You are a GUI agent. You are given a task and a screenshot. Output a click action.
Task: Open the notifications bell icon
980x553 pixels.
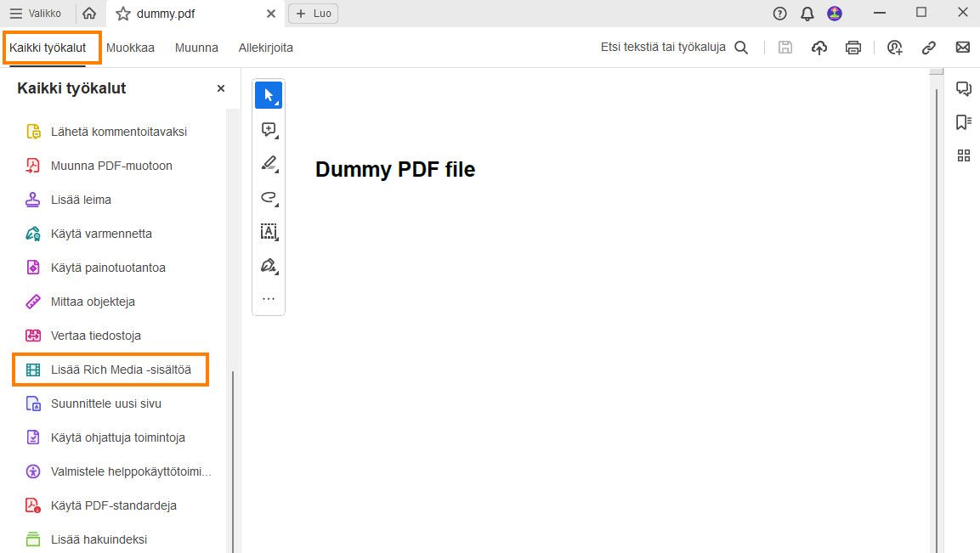tap(807, 13)
